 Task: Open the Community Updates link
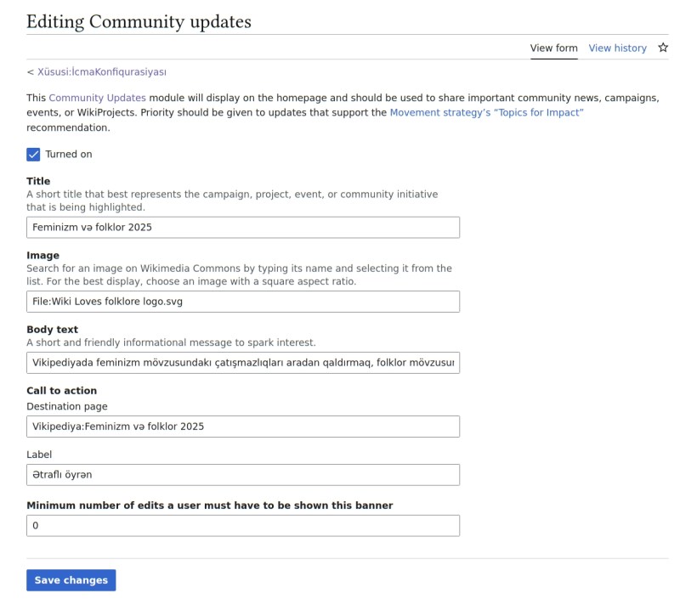tap(97, 98)
